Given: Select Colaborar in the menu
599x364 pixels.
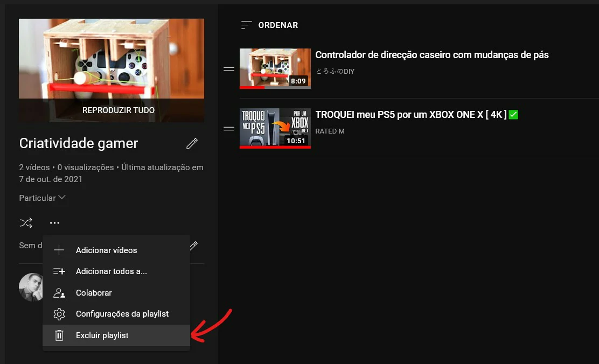Looking at the screenshot, I should coord(116,293).
